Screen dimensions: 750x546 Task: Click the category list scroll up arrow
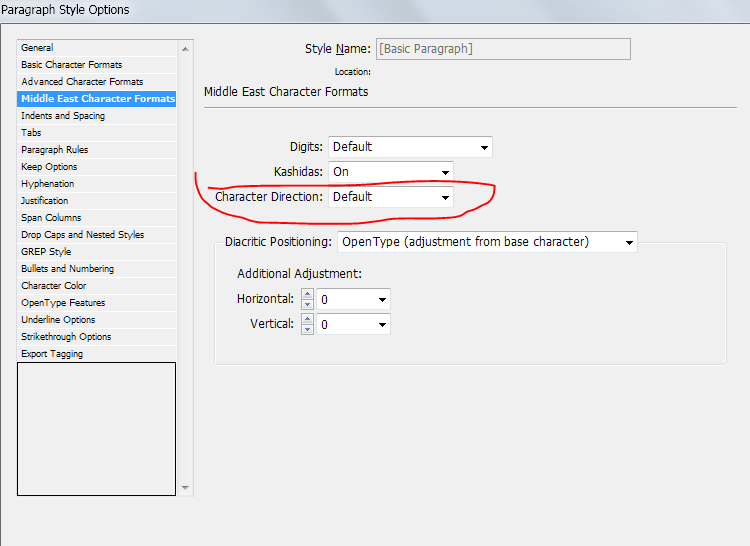click(x=185, y=49)
